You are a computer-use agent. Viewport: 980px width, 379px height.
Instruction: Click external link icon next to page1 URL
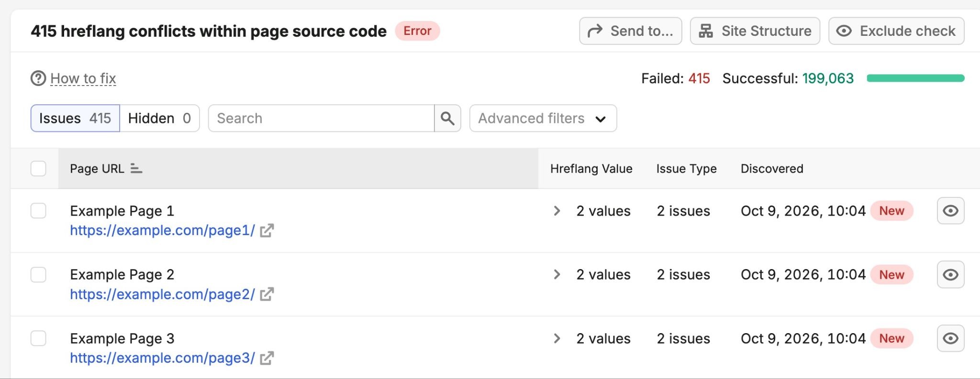tap(267, 230)
